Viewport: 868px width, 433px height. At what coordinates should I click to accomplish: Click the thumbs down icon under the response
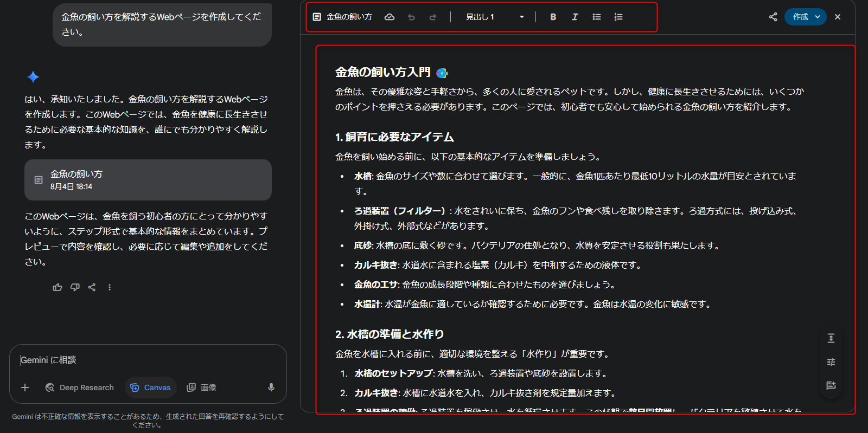point(75,287)
